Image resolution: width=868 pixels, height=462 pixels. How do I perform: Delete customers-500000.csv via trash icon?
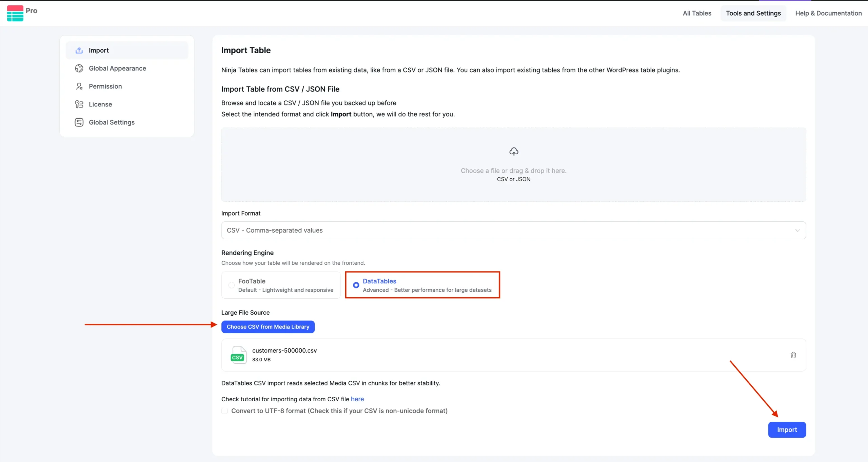793,355
